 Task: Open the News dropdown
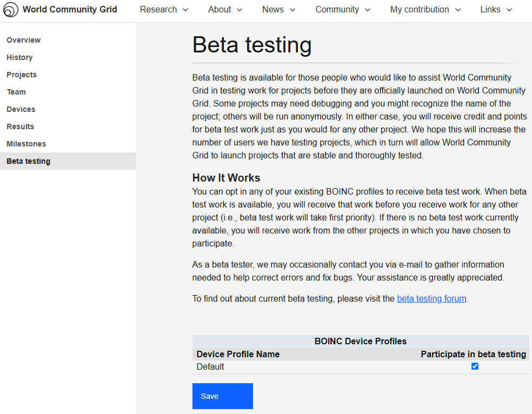pos(278,10)
